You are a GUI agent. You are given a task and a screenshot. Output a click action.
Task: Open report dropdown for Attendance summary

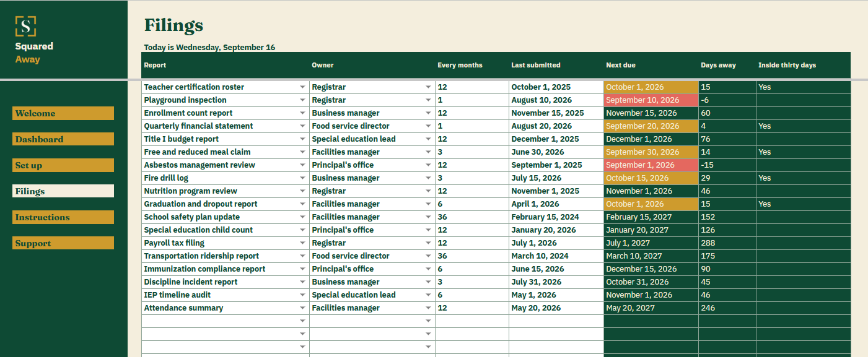302,308
